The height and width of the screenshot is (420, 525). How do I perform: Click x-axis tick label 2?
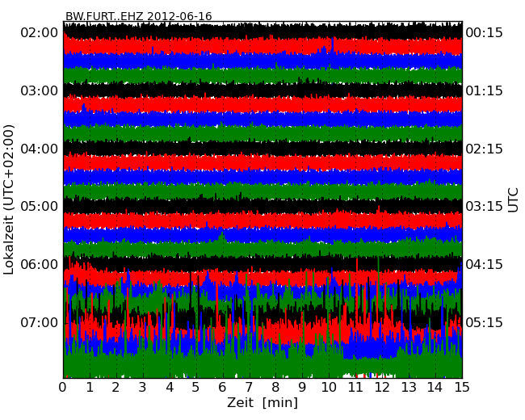click(115, 387)
